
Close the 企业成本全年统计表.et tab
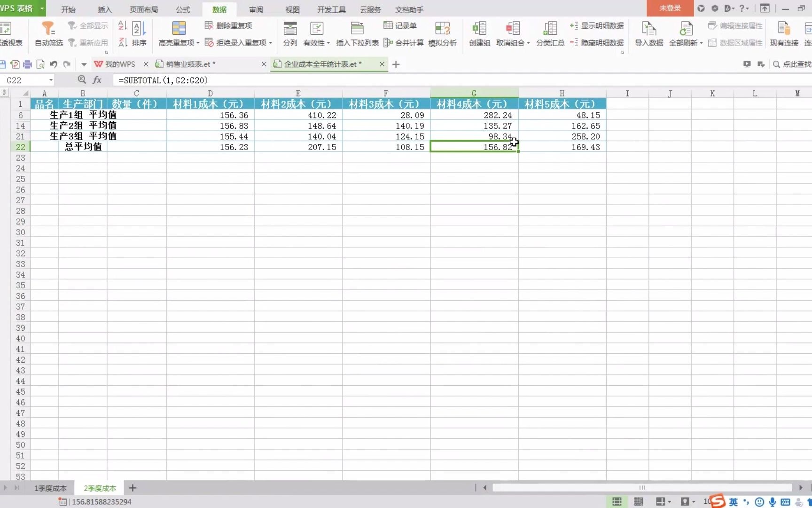(382, 64)
